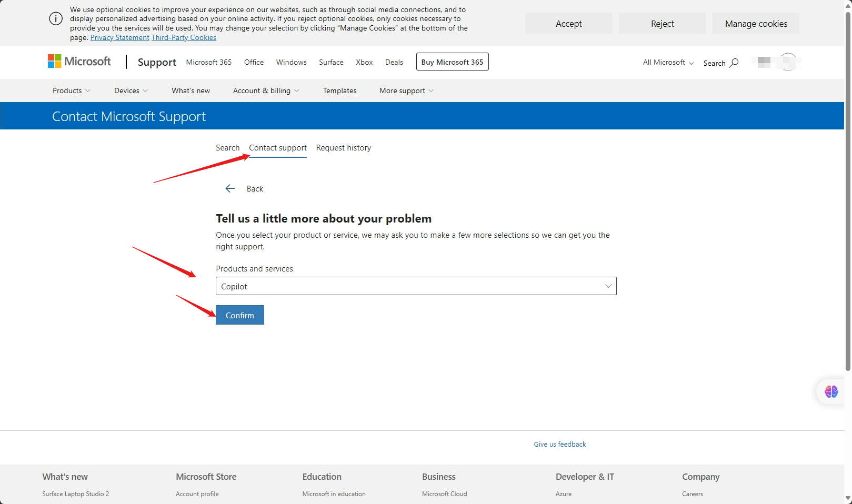This screenshot has height=504, width=852.
Task: Click Back text link
Action: point(255,189)
